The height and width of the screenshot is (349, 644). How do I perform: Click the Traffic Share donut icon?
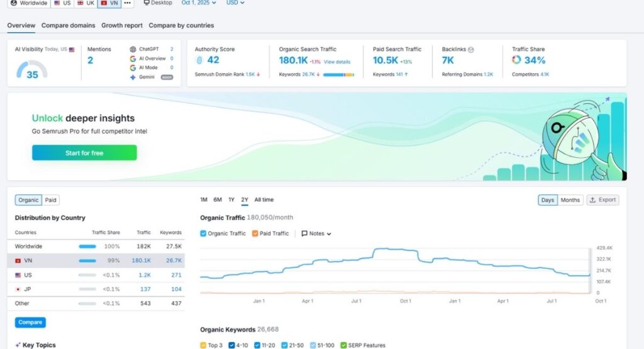point(516,60)
